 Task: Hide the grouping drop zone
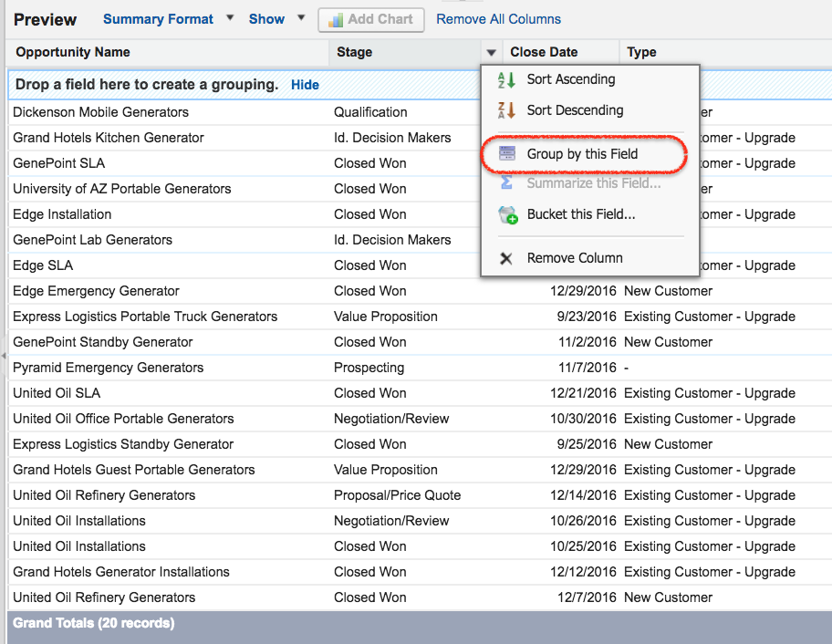(304, 84)
